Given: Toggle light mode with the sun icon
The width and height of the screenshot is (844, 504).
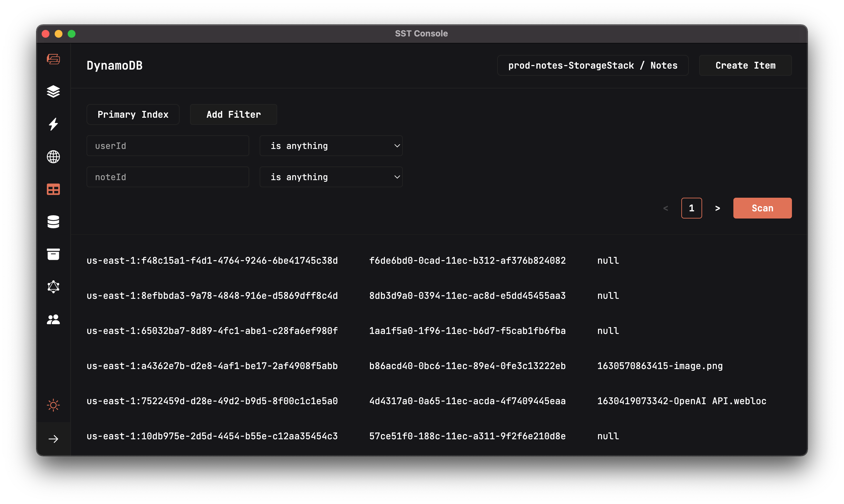Looking at the screenshot, I should (53, 405).
